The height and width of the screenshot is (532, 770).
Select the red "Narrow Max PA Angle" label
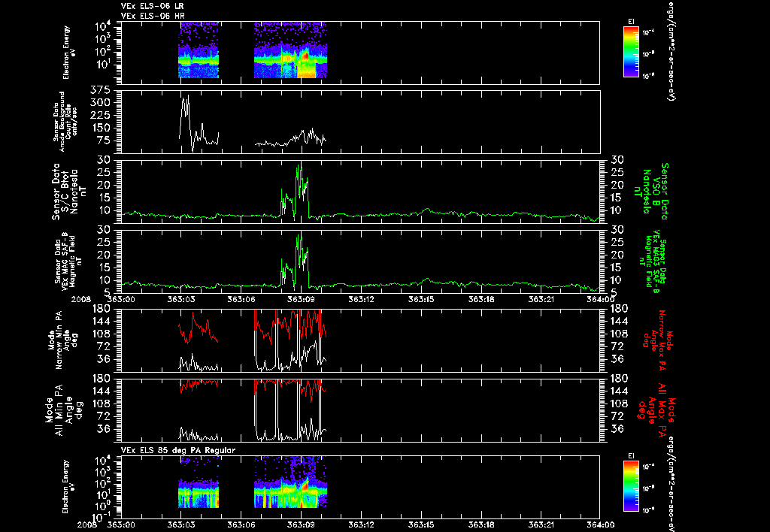[657, 340]
